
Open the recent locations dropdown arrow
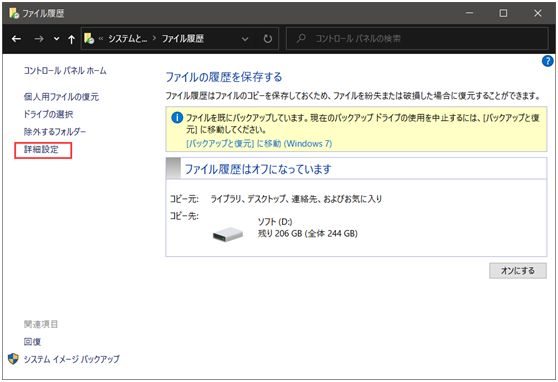click(56, 39)
